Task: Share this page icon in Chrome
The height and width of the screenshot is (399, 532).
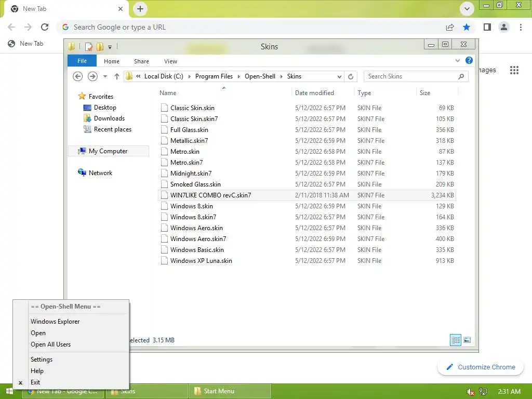Action: tap(450, 27)
